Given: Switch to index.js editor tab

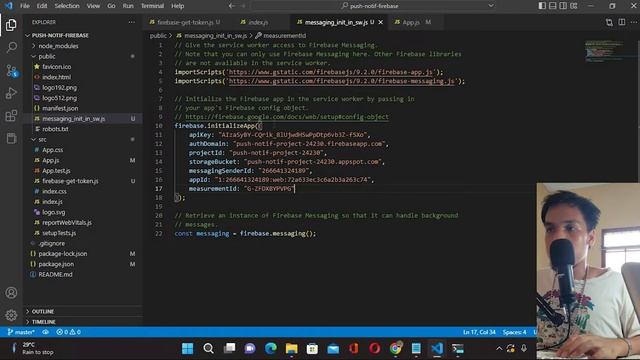Looking at the screenshot, I should (258, 22).
